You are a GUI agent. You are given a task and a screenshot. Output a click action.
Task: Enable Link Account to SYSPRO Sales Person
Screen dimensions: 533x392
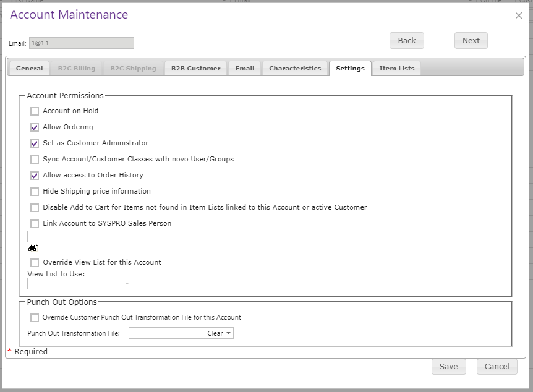pos(35,224)
